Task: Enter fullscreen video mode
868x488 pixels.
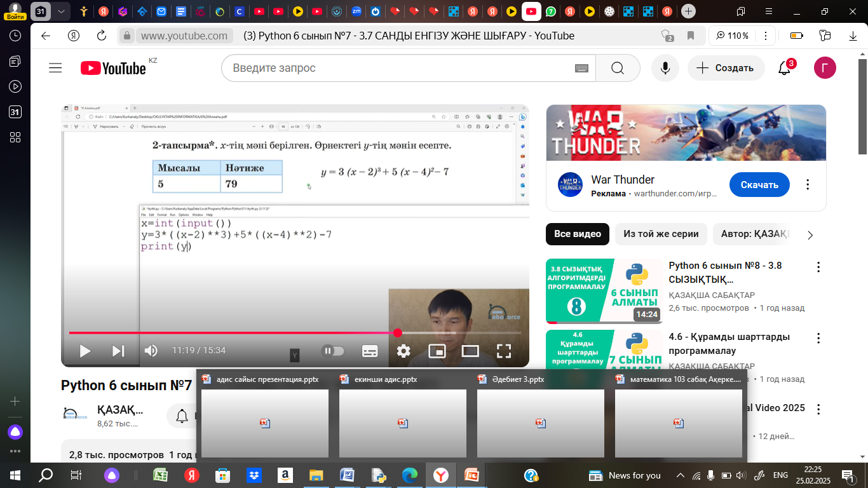Action: click(504, 351)
